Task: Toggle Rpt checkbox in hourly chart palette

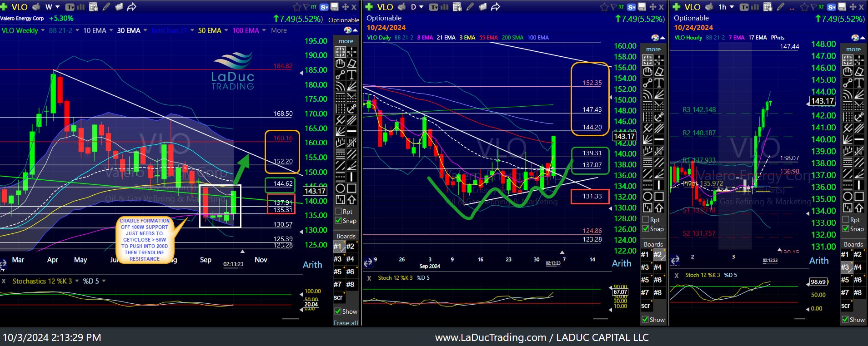Action: point(846,220)
